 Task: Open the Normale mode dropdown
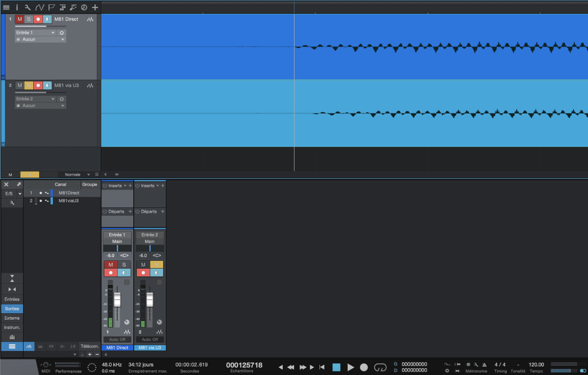[x=76, y=174]
